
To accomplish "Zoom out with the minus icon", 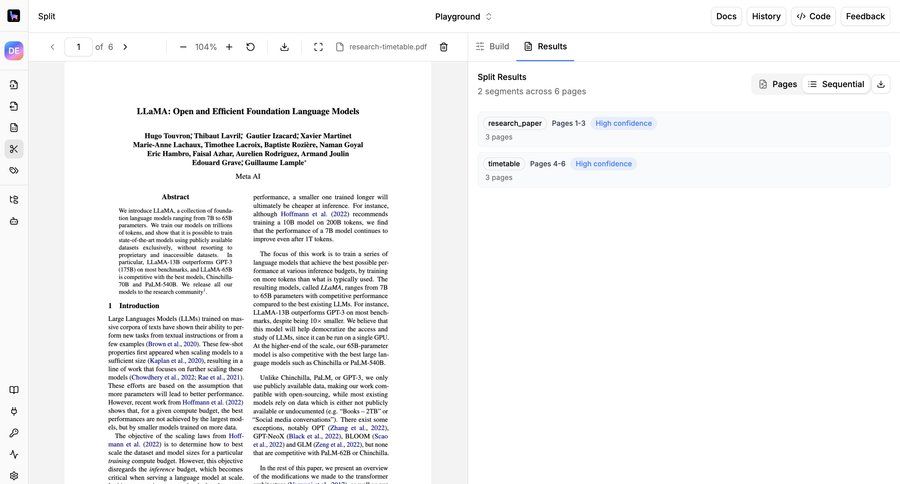I will pyautogui.click(x=183, y=47).
